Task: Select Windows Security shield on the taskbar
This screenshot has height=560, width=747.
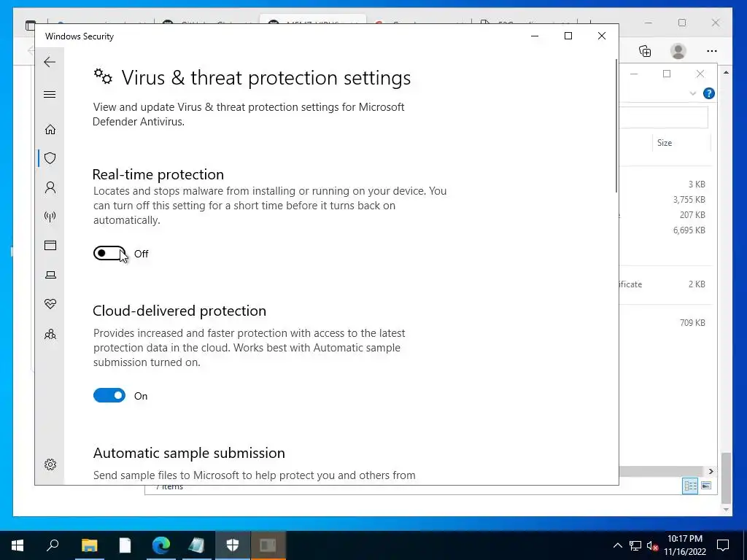Action: (x=233, y=545)
